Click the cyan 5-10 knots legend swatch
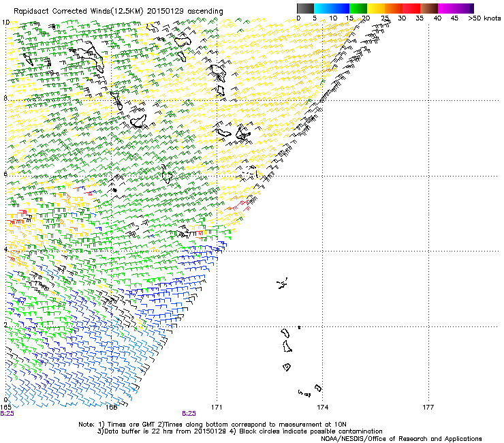 coord(323,8)
